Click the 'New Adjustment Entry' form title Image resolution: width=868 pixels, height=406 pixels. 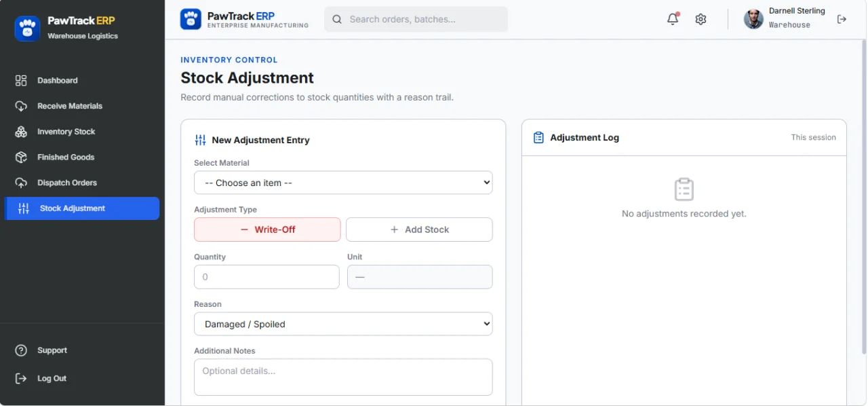260,140
